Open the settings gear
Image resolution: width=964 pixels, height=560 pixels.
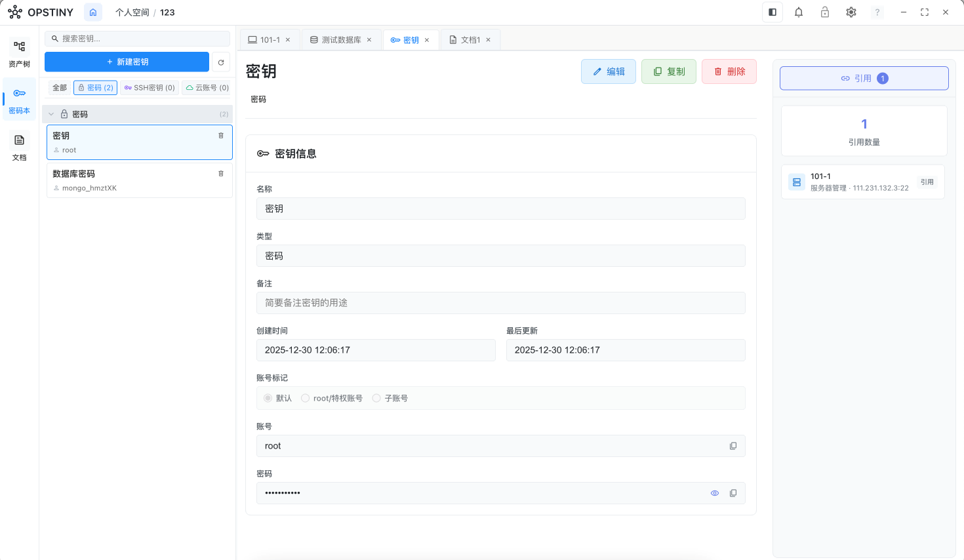tap(851, 12)
